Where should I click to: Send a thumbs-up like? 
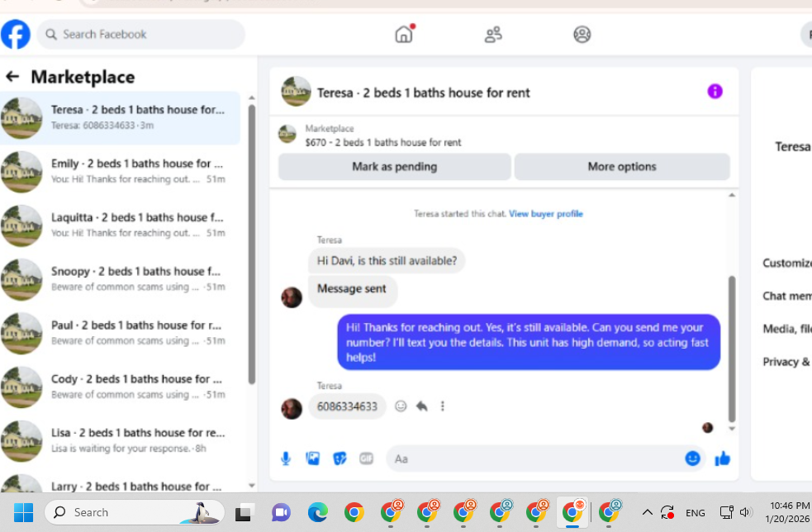[x=723, y=458]
